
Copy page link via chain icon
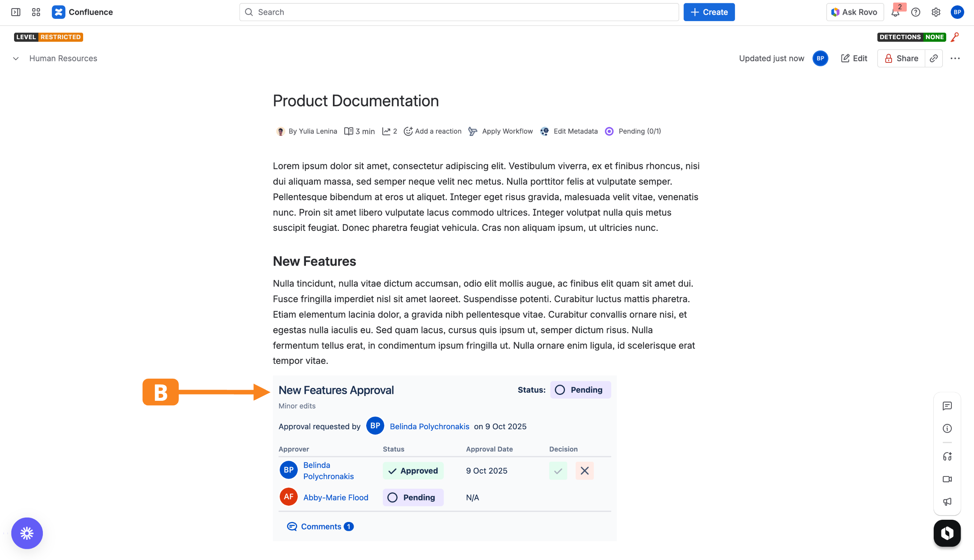[934, 58]
